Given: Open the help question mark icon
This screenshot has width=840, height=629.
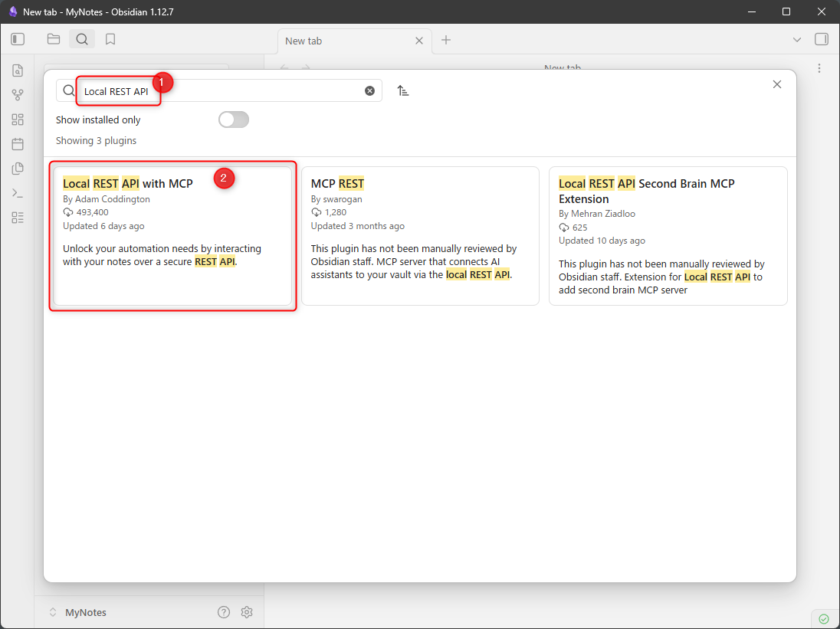Looking at the screenshot, I should [224, 612].
